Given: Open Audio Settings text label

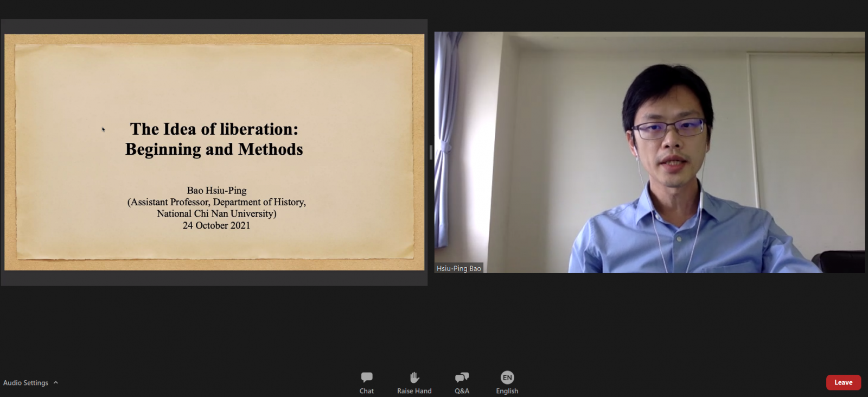Looking at the screenshot, I should pyautogui.click(x=25, y=383).
